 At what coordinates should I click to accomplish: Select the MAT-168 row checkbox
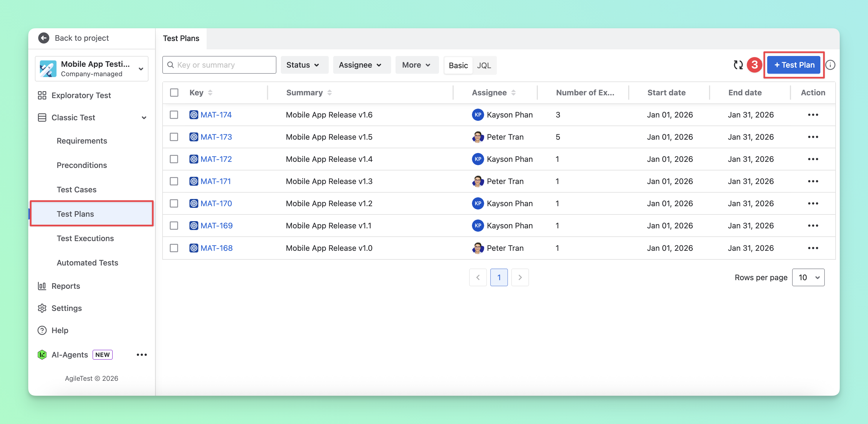tap(174, 248)
